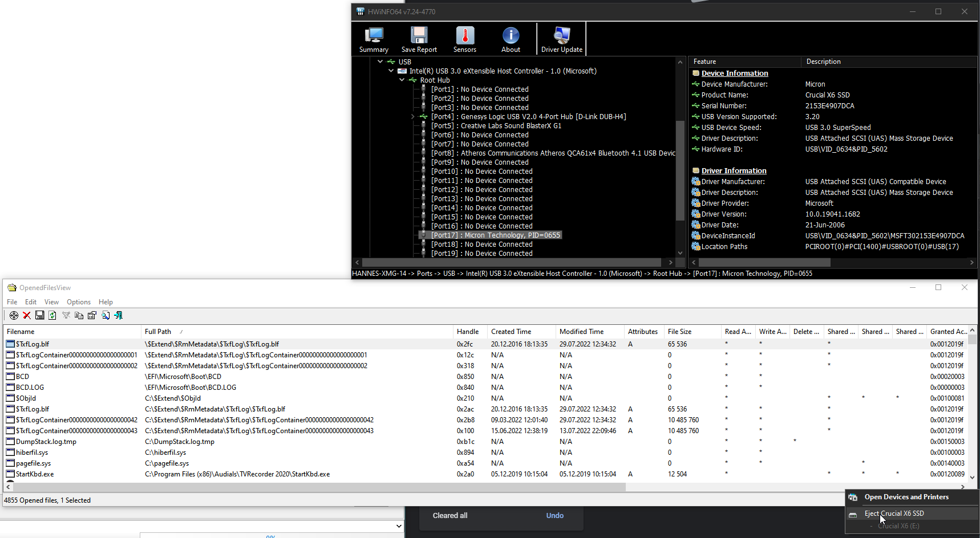Click the grayed-out filter funnel icon
Image resolution: width=980 pixels, height=538 pixels.
point(66,315)
